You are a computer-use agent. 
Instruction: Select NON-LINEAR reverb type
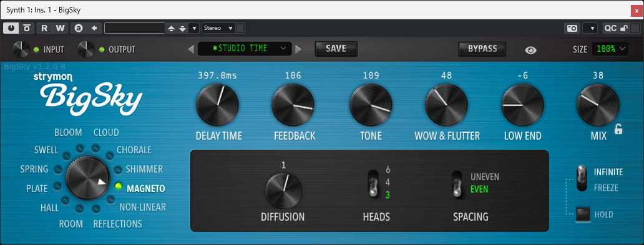142,207
